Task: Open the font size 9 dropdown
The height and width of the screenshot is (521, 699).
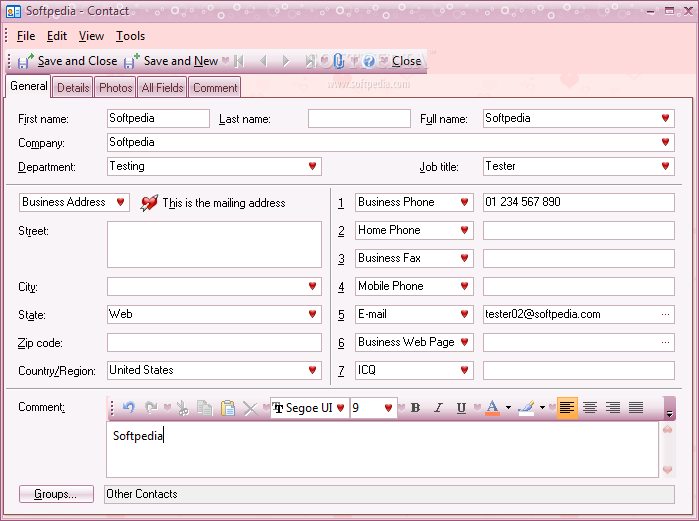Action: click(388, 408)
